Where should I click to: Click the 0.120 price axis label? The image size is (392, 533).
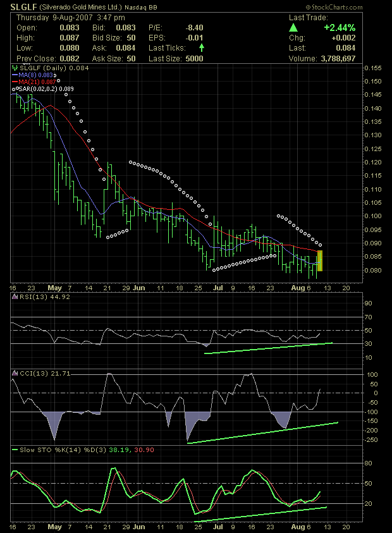(x=373, y=162)
